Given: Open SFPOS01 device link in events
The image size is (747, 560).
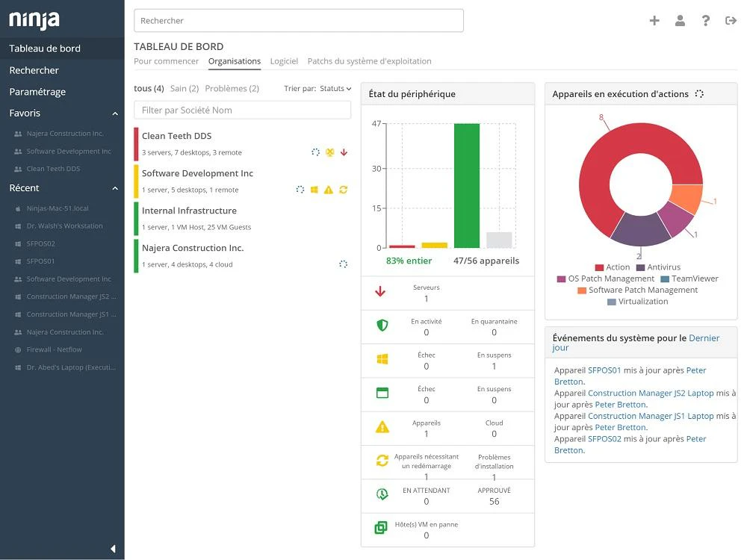Looking at the screenshot, I should coord(604,370).
